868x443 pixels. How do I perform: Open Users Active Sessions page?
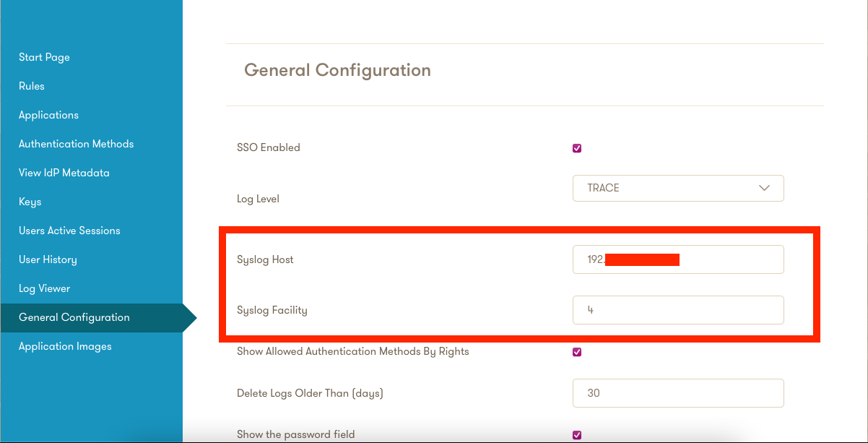(x=69, y=231)
